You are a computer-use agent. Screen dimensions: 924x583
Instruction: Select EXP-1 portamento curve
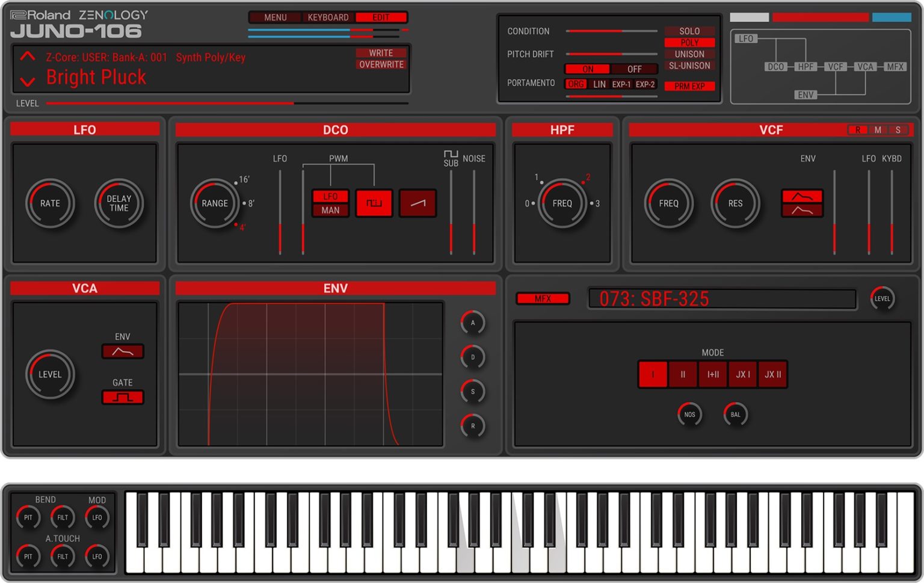click(621, 84)
